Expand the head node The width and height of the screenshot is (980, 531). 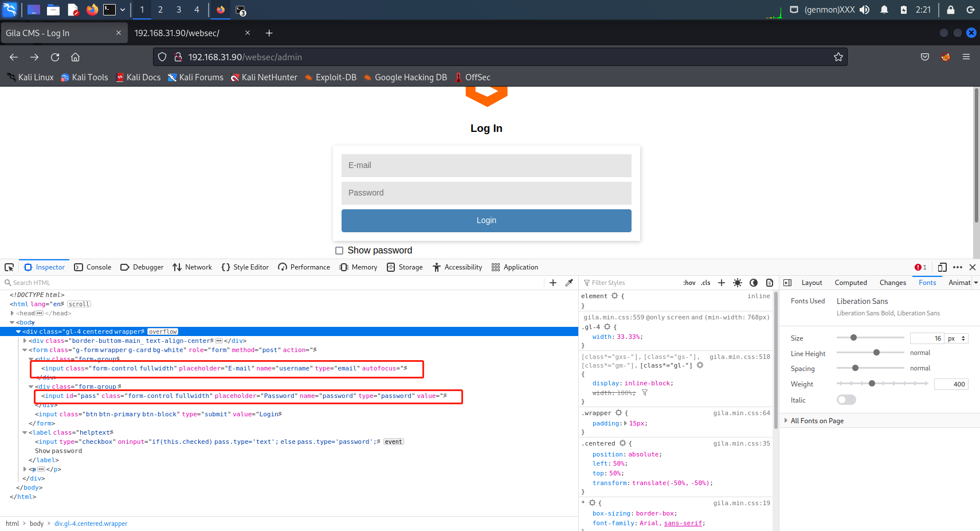(x=12, y=313)
